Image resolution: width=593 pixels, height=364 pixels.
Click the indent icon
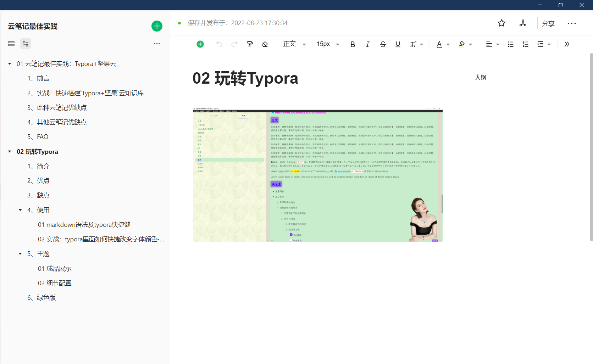(540, 44)
